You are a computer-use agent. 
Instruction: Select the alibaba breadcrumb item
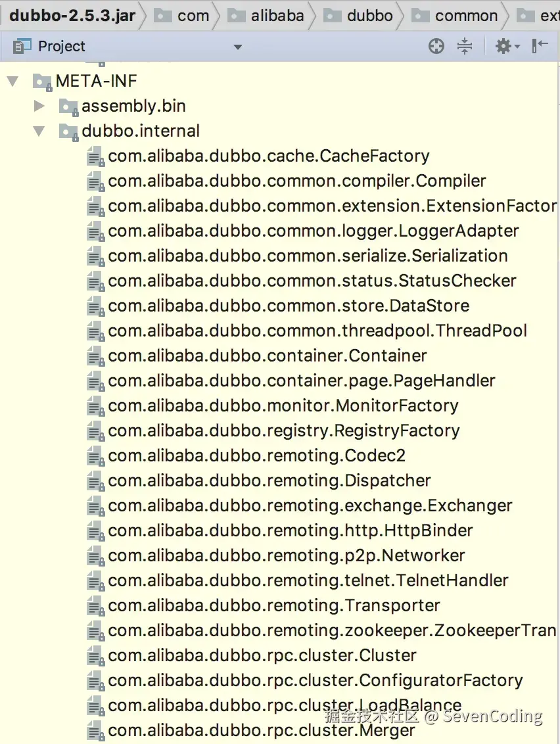pyautogui.click(x=277, y=15)
